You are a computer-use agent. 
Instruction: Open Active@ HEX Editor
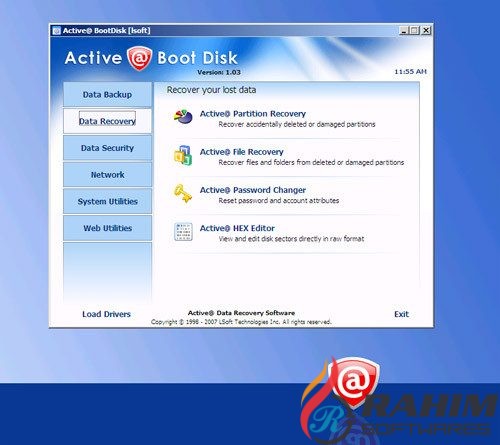point(237,228)
